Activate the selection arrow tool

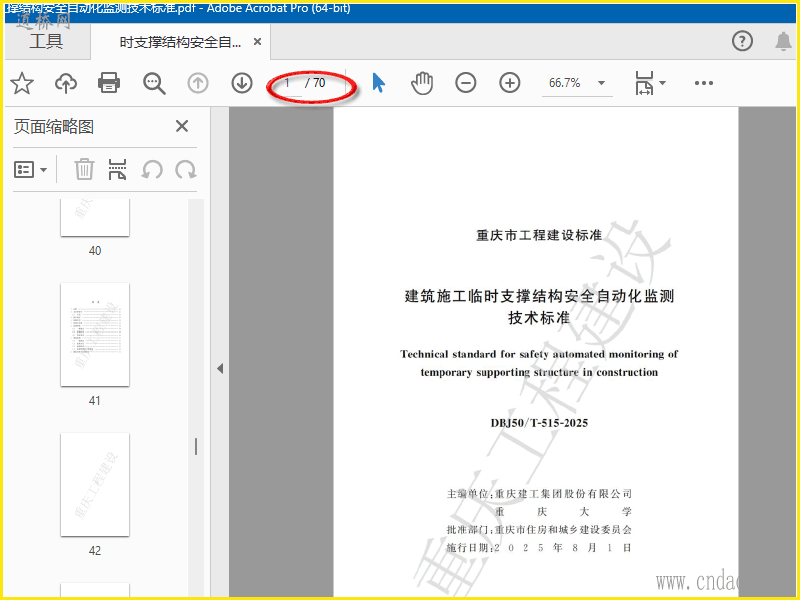click(378, 83)
